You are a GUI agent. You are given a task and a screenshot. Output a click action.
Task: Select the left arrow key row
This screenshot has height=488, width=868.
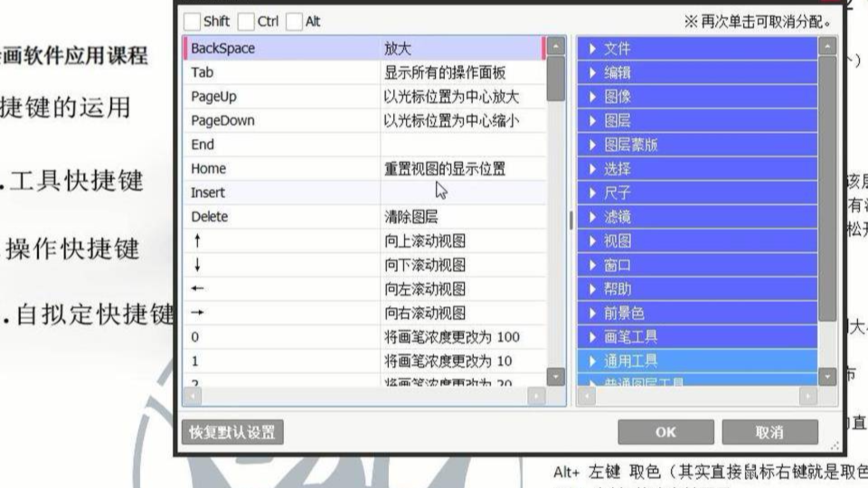click(365, 289)
